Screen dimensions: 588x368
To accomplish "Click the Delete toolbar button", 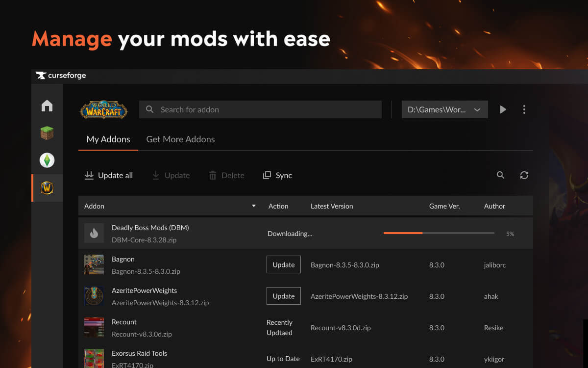I will pyautogui.click(x=226, y=175).
